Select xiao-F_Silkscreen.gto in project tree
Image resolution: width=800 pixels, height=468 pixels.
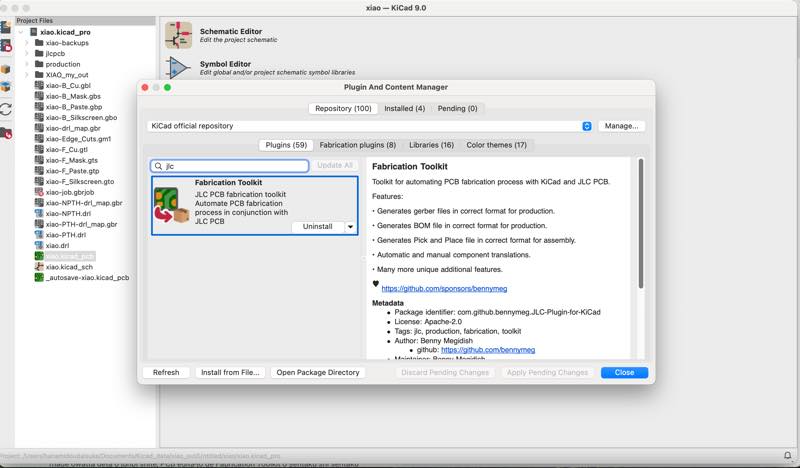[x=80, y=181]
